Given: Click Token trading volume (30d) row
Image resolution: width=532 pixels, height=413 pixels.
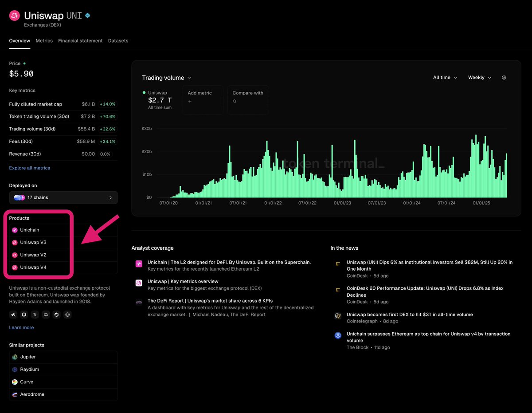Looking at the screenshot, I should [63, 117].
